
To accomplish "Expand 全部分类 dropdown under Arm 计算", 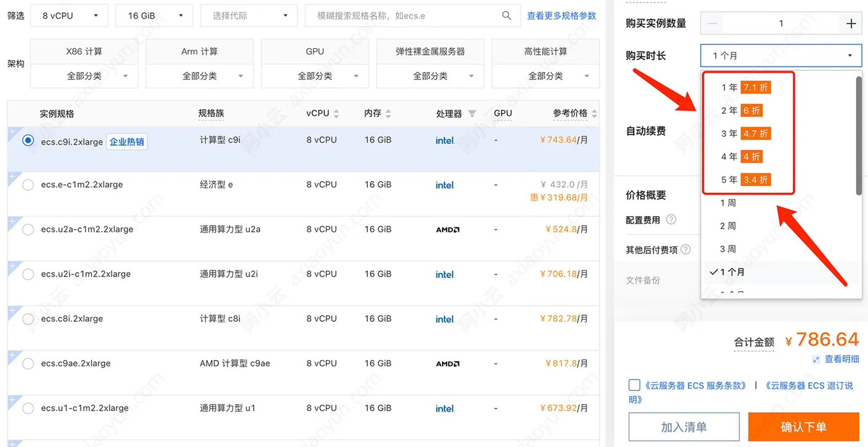I will click(x=200, y=76).
